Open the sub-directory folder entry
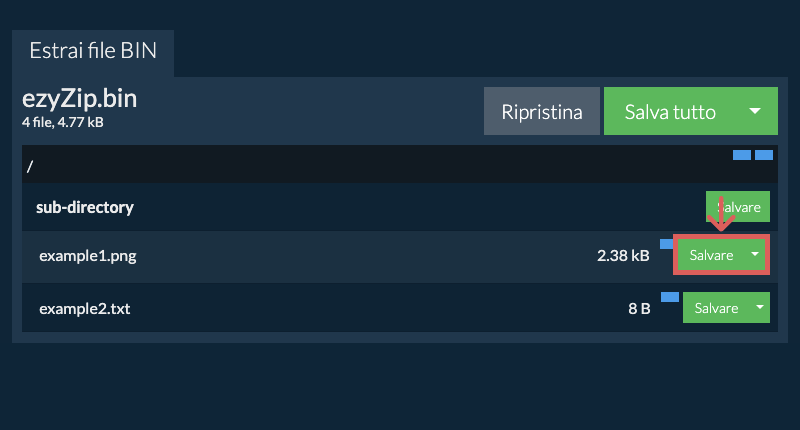Image resolution: width=800 pixels, height=430 pixels. click(85, 208)
